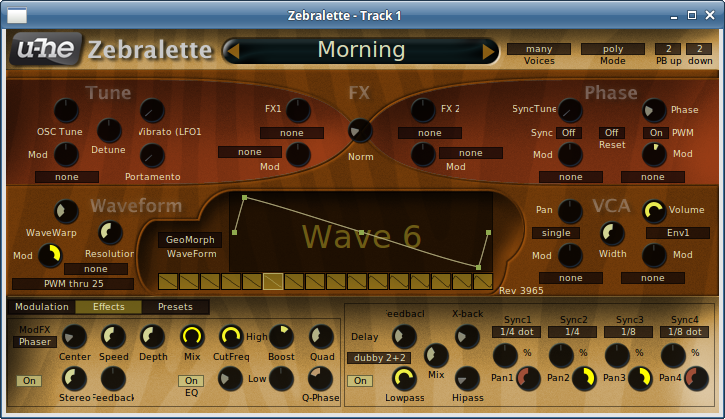Toggle the EQ On button
Screen dimensions: 725x419
(191, 381)
